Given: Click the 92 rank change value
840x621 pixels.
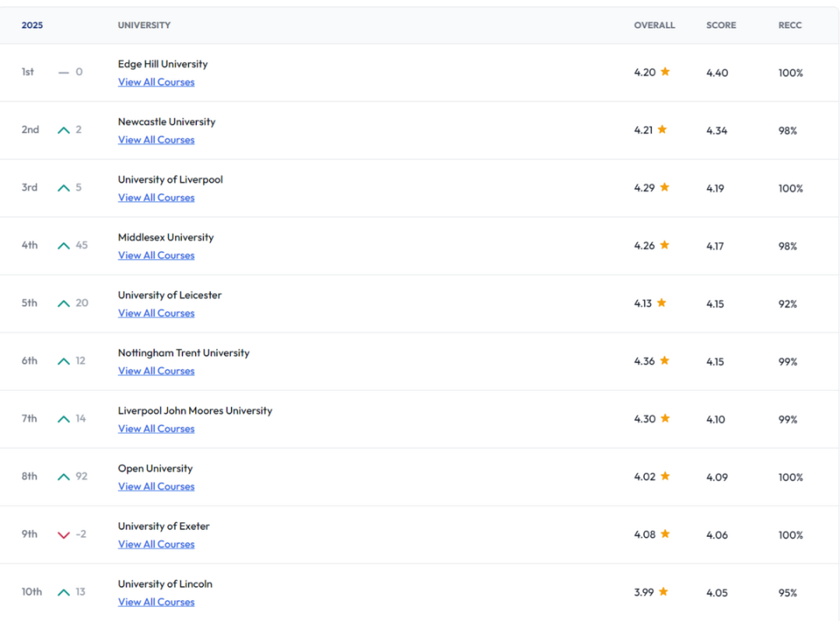Looking at the screenshot, I should coord(82,476).
